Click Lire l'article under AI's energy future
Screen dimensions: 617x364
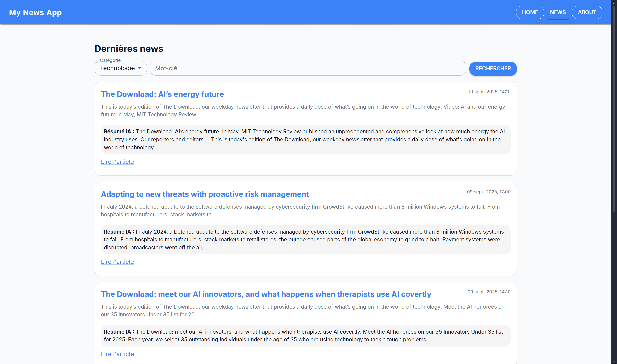click(x=117, y=162)
